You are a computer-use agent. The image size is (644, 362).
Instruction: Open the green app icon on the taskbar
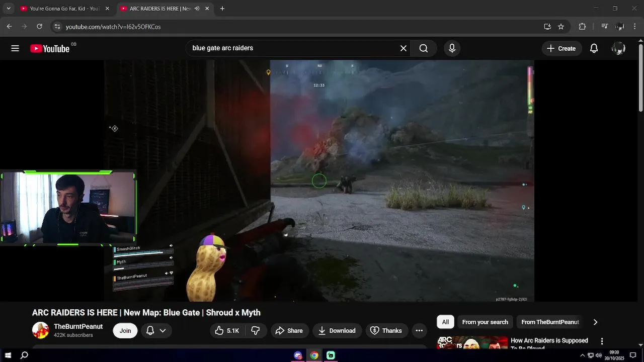pos(331,355)
